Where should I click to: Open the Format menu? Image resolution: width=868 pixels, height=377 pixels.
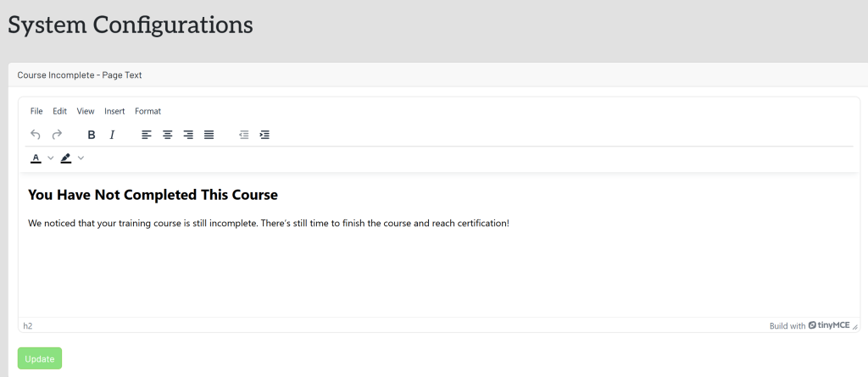coord(147,111)
